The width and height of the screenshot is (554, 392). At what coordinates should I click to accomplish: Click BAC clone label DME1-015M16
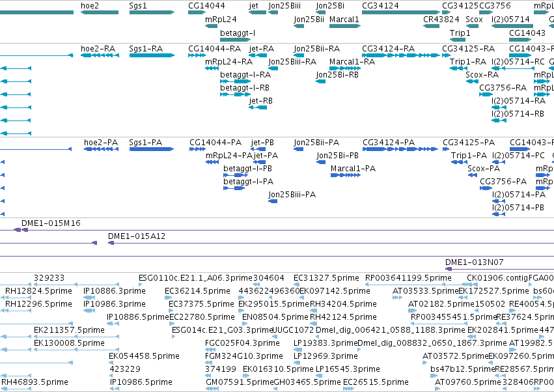[51, 223]
